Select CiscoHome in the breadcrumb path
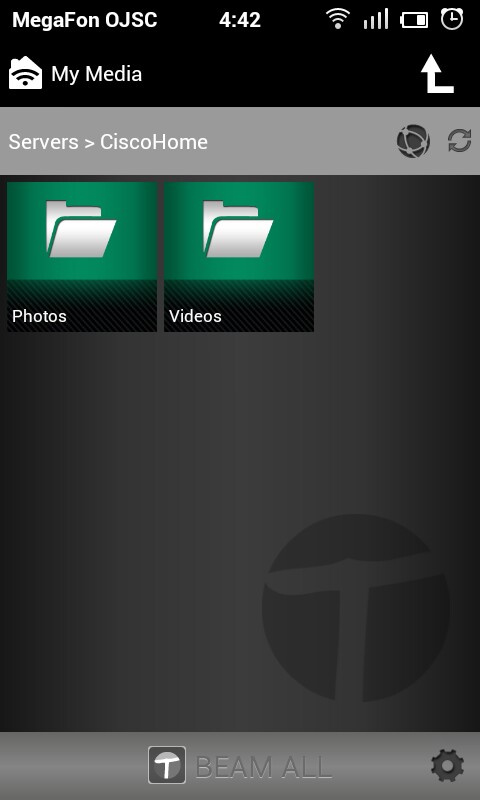This screenshot has width=480, height=800. pyautogui.click(x=154, y=142)
